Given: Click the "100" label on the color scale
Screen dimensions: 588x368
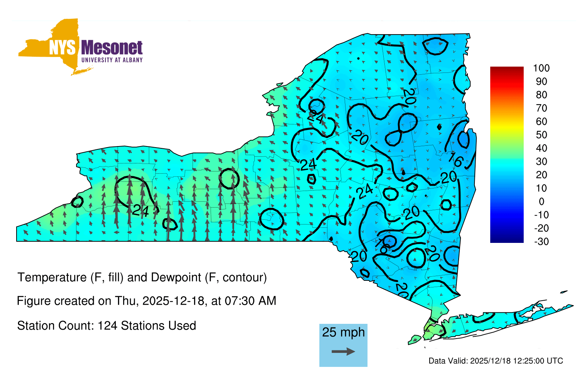Looking at the screenshot, I should 541,68.
